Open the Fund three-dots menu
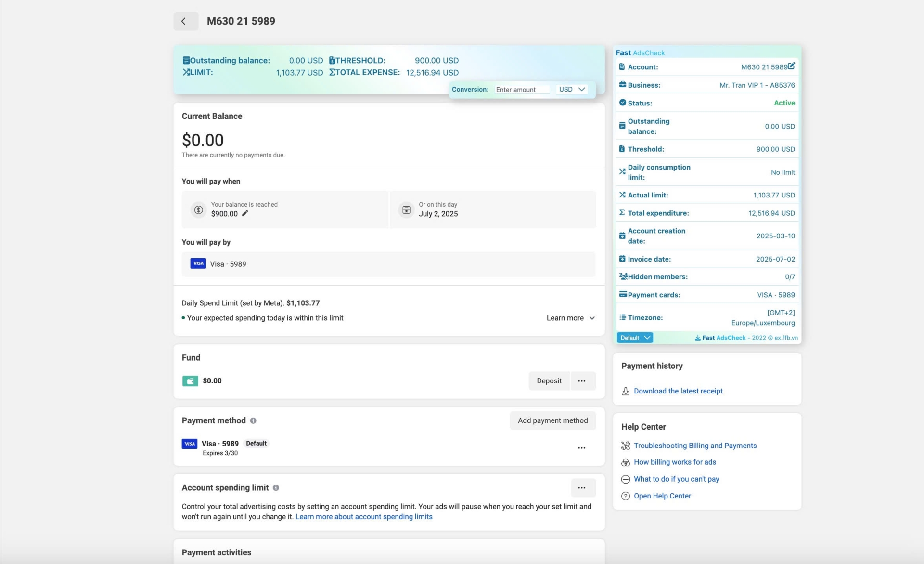Viewport: 924px width, 564px height. 582,380
